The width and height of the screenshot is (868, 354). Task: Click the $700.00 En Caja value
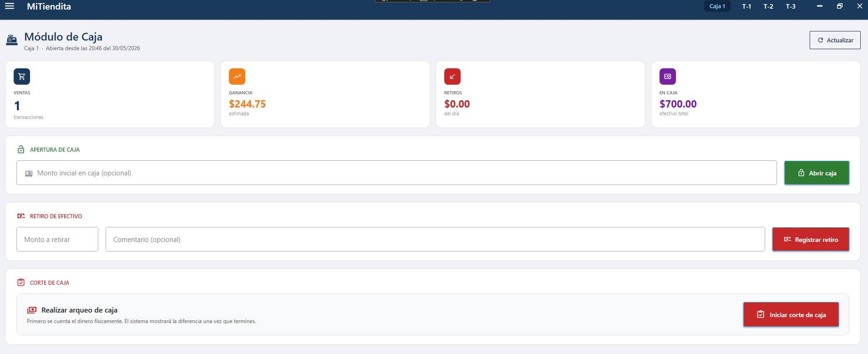[x=678, y=104]
